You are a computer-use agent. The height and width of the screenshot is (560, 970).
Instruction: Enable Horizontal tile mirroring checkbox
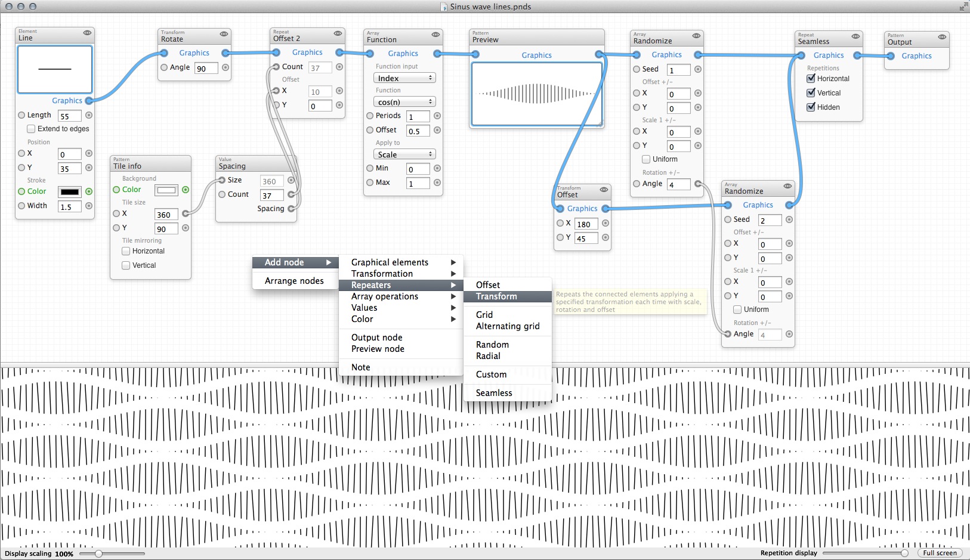126,251
